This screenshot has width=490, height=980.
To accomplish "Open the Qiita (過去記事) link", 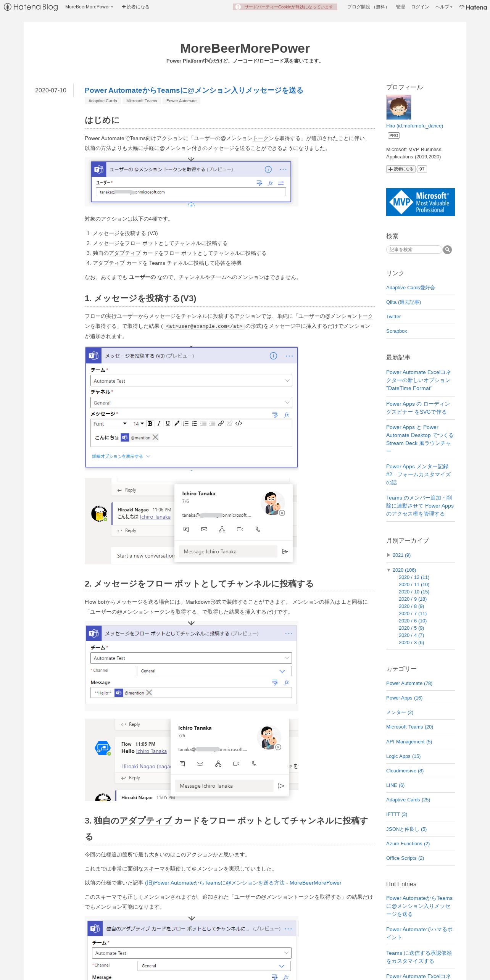I will 403,302.
